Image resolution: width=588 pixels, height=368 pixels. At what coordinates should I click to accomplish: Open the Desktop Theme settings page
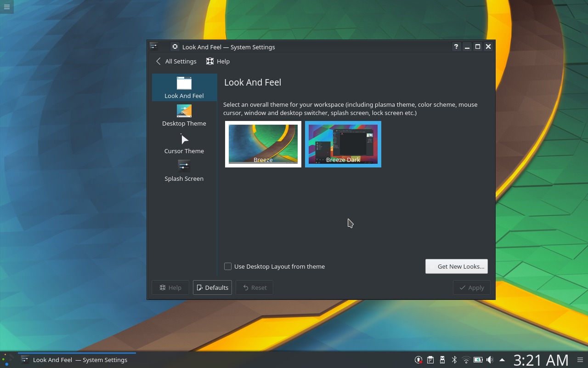coord(184,115)
